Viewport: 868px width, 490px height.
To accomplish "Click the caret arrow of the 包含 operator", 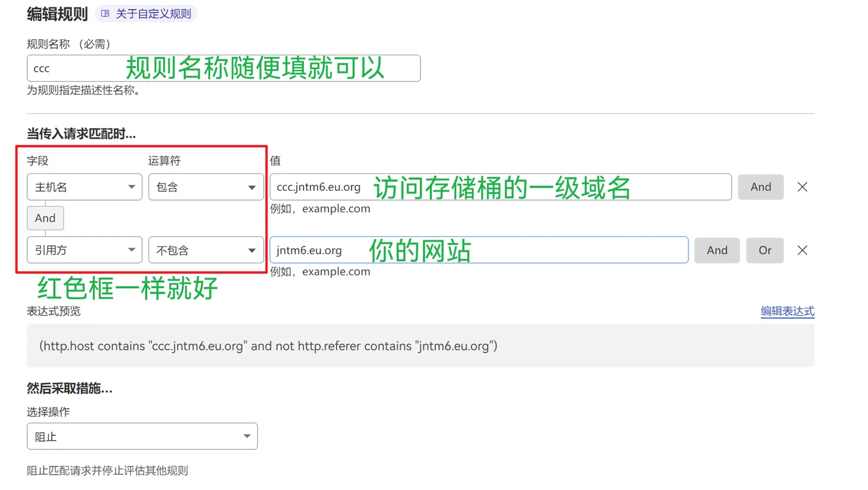I will point(252,188).
